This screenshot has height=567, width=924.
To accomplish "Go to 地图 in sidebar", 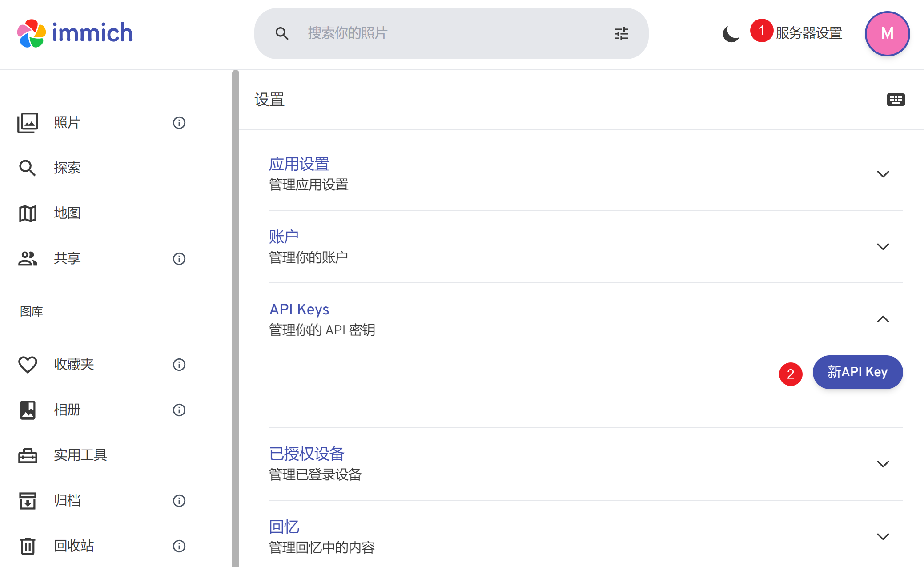I will coord(67,213).
